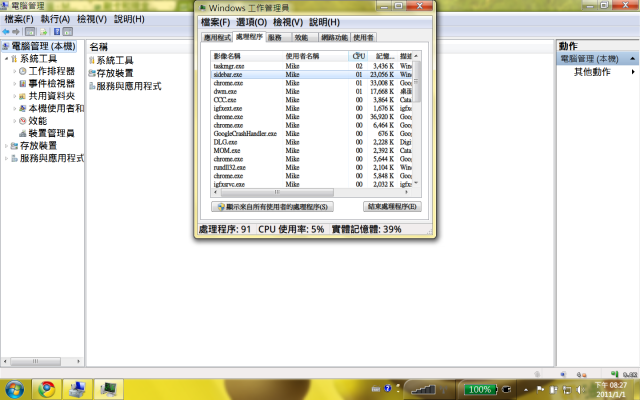The image size is (640, 400).
Task: Click the 結束處理程序 button
Action: coord(392,207)
